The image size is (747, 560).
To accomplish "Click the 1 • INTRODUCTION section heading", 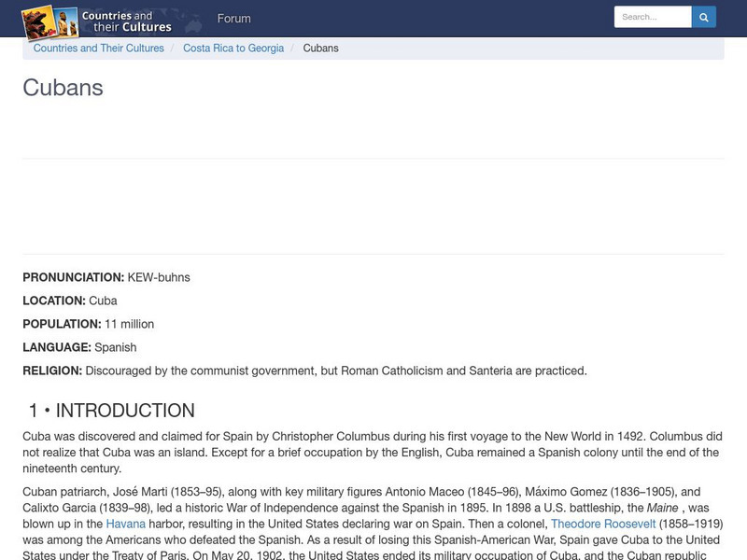I will coord(112,411).
